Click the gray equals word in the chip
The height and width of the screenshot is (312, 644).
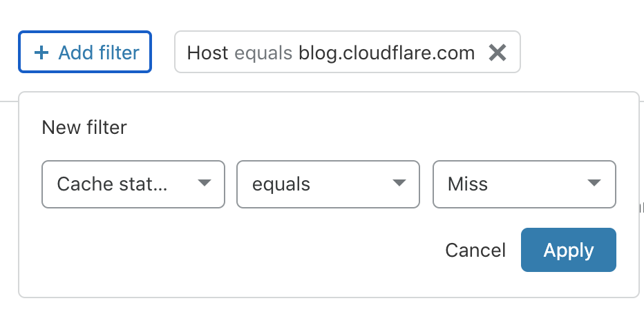coord(263,53)
